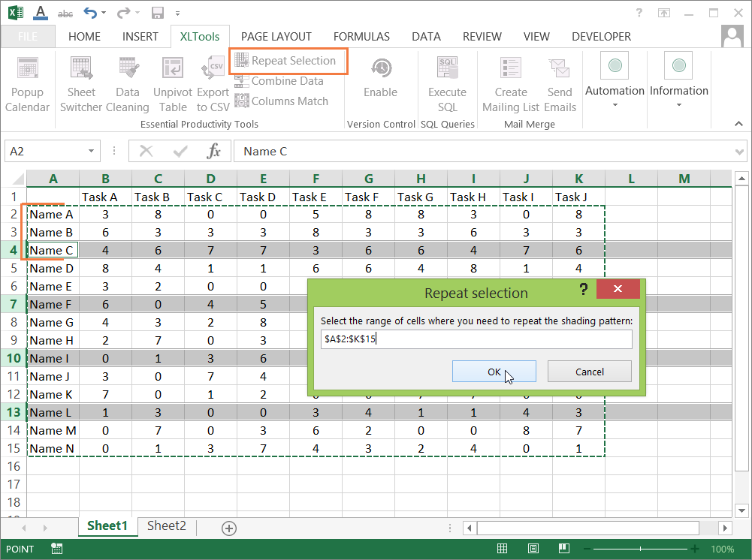
Task: Open the Sheet2 worksheet tab
Action: tap(166, 527)
